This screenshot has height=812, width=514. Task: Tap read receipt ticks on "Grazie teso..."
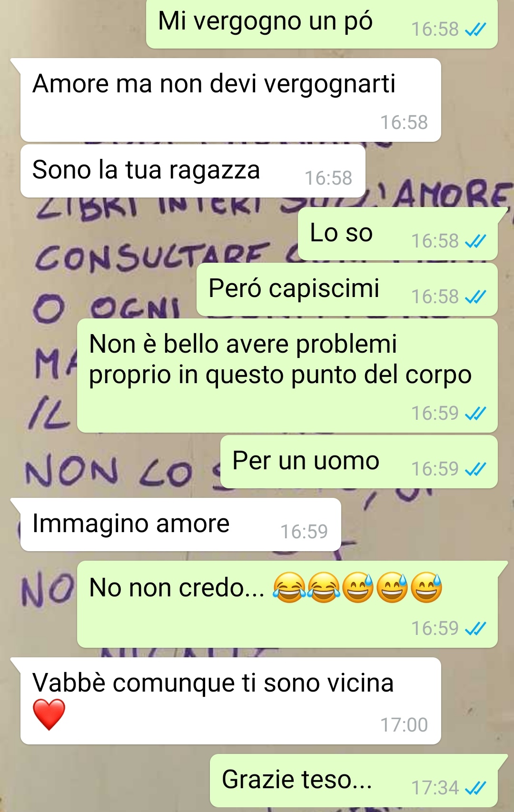(475, 789)
